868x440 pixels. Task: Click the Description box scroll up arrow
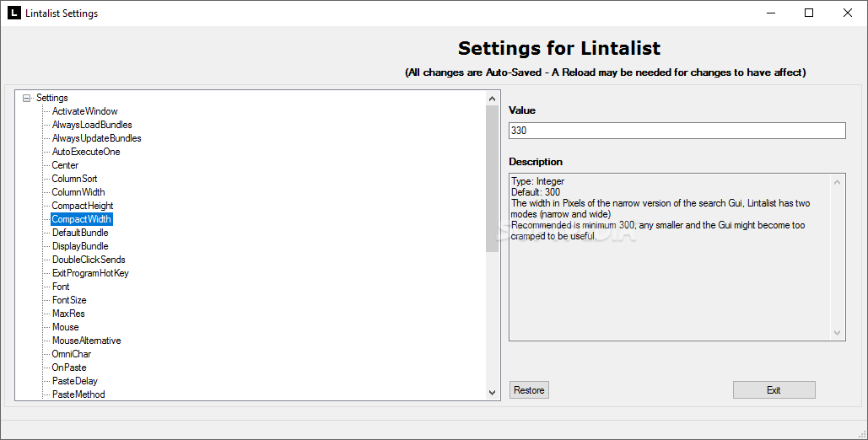tap(837, 182)
